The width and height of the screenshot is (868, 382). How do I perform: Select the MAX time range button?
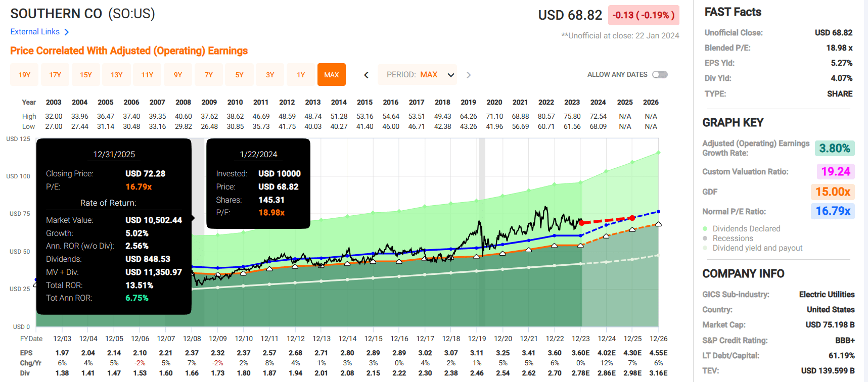[x=332, y=75]
